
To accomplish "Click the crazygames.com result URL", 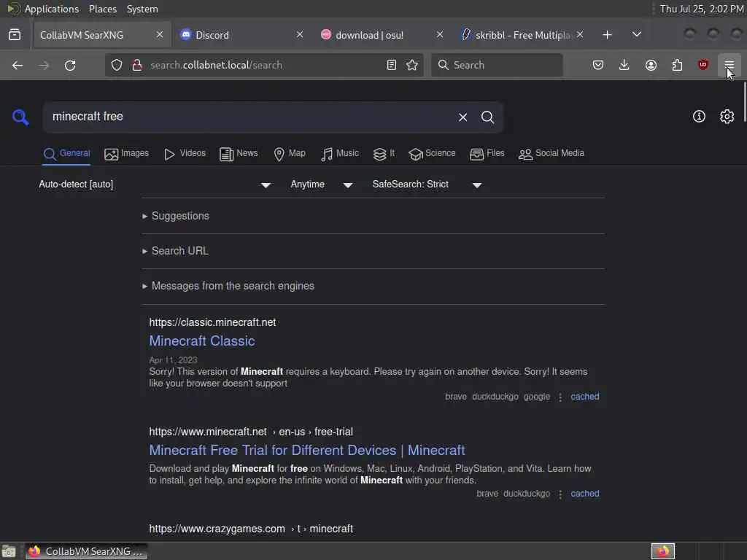I will point(251,529).
